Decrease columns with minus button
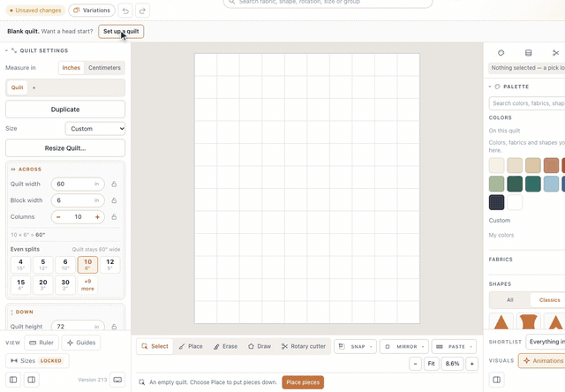This screenshot has width=565, height=392. point(58,217)
